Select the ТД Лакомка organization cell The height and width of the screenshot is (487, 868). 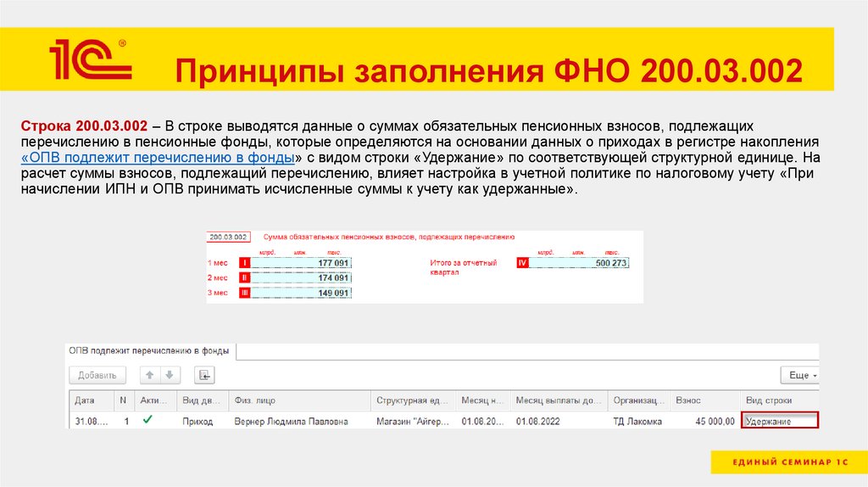click(x=639, y=421)
